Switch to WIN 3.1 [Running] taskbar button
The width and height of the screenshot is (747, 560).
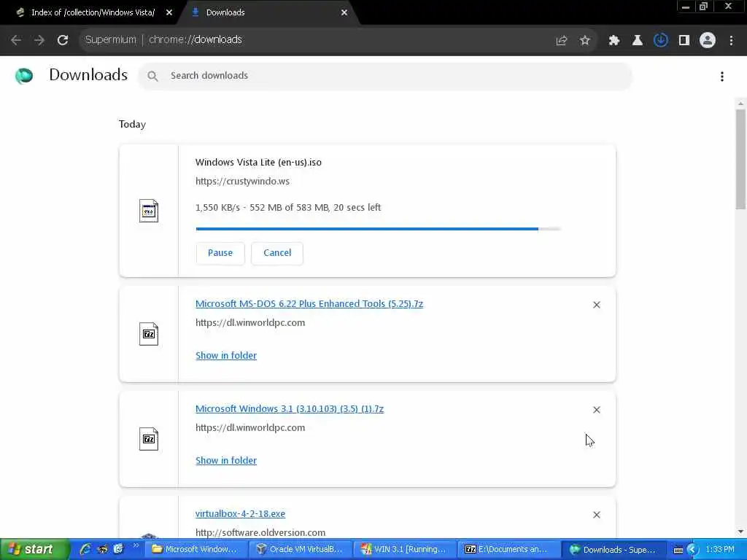404,550
